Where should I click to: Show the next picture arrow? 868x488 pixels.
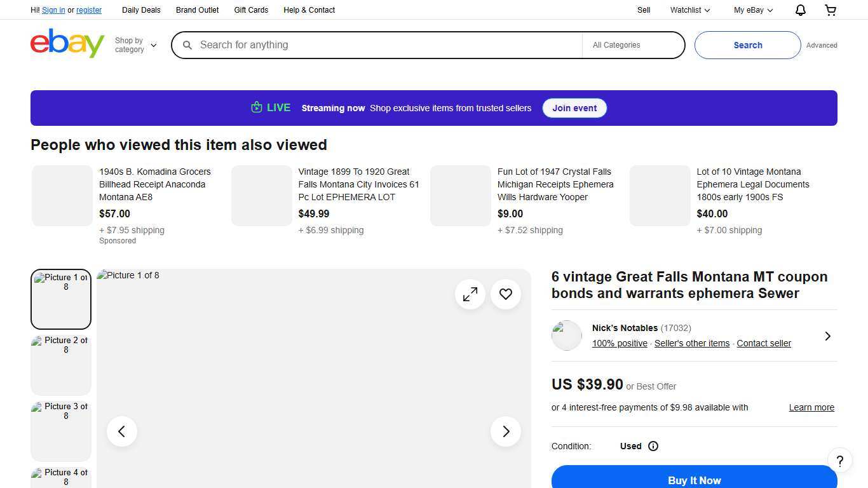tap(506, 431)
